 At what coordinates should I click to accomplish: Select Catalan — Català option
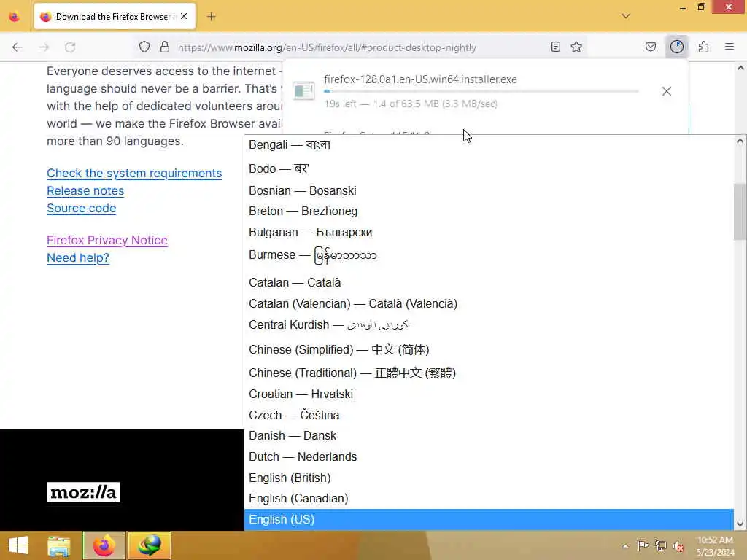(489, 282)
